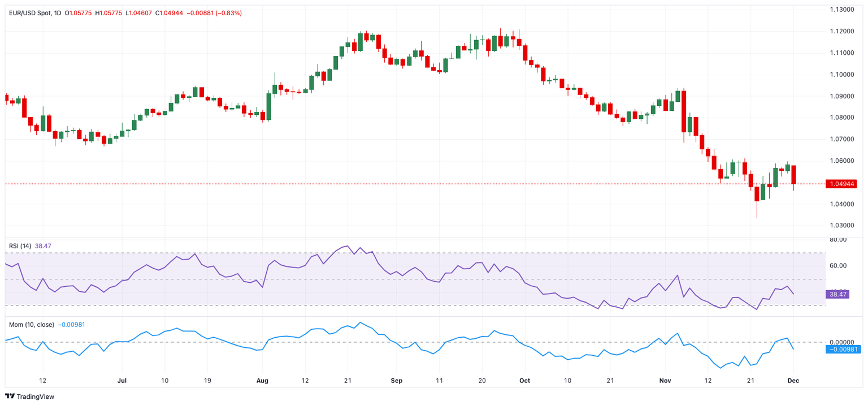The image size is (868, 405).
Task: Click the blue −0.00981 momentum value tag
Action: [x=841, y=350]
